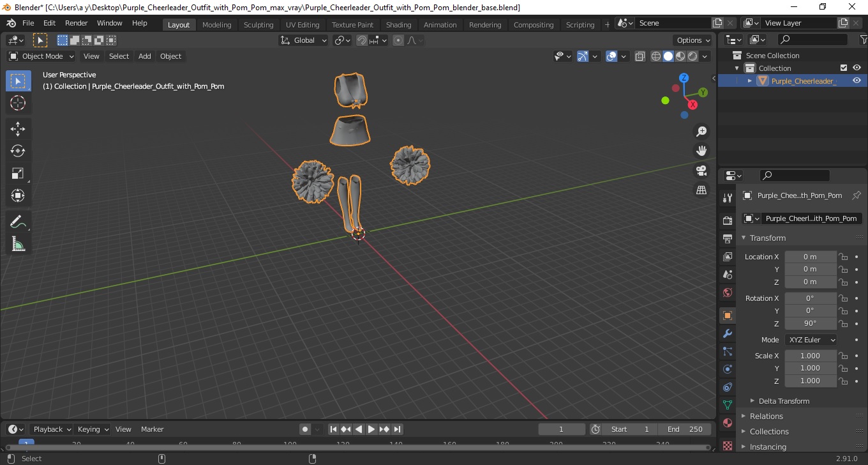Select the Measure ruler tool
The height and width of the screenshot is (465, 868).
click(18, 244)
